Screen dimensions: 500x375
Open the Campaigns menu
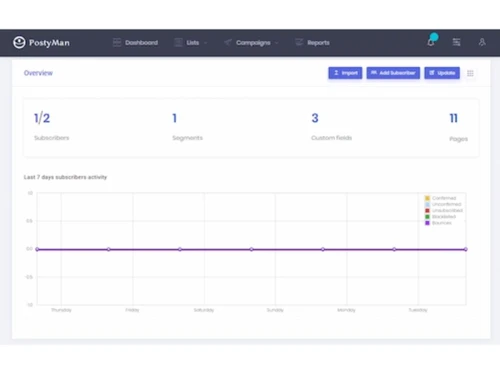click(x=253, y=43)
